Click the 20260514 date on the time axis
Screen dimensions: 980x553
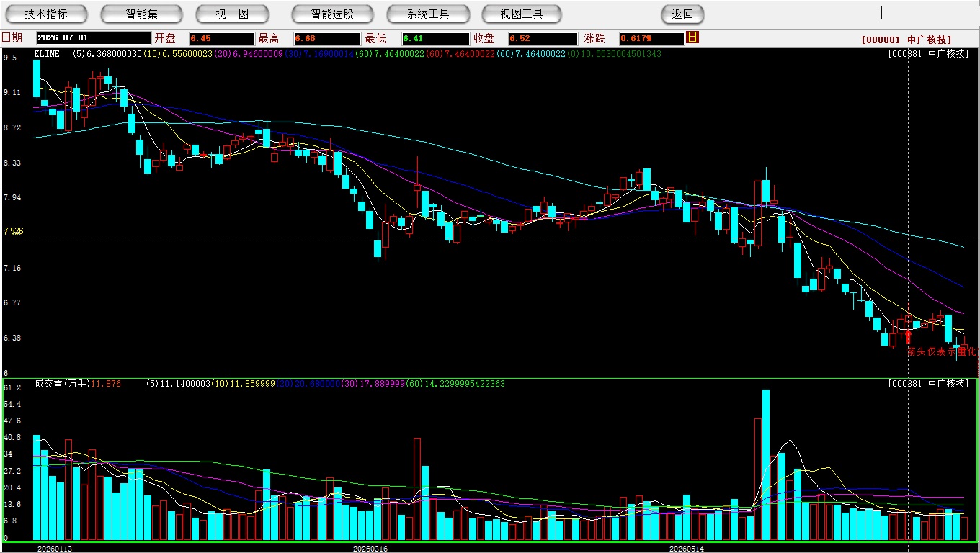point(687,549)
